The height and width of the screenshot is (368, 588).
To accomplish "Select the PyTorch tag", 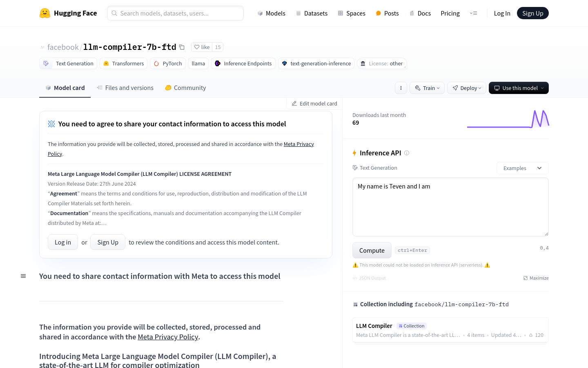I will pos(168,63).
